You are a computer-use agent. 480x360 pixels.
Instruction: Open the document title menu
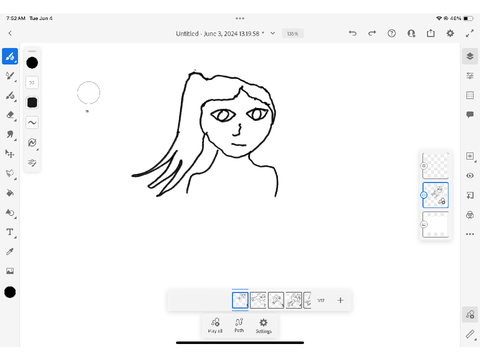[x=220, y=33]
